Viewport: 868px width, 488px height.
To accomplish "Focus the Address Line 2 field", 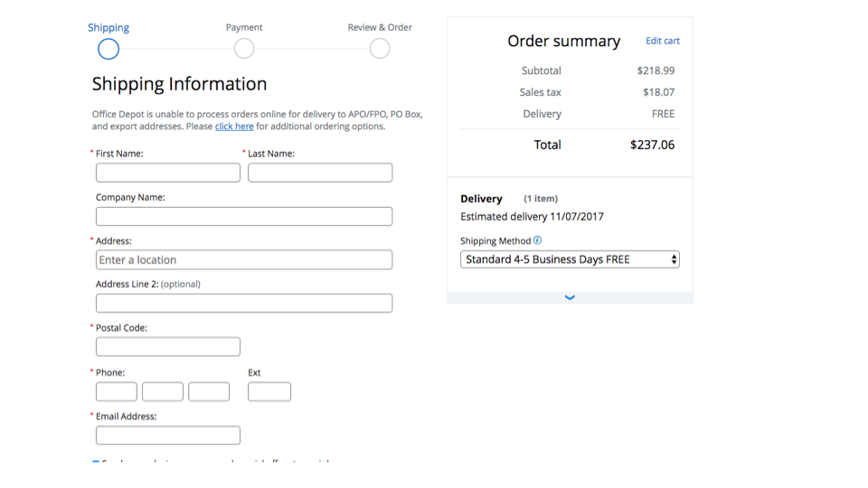I will [x=244, y=304].
